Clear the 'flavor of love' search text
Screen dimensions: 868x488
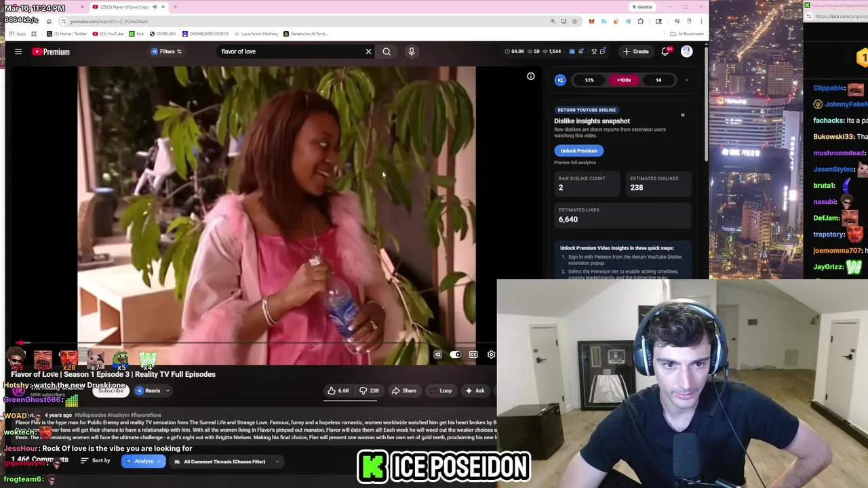click(x=369, y=52)
